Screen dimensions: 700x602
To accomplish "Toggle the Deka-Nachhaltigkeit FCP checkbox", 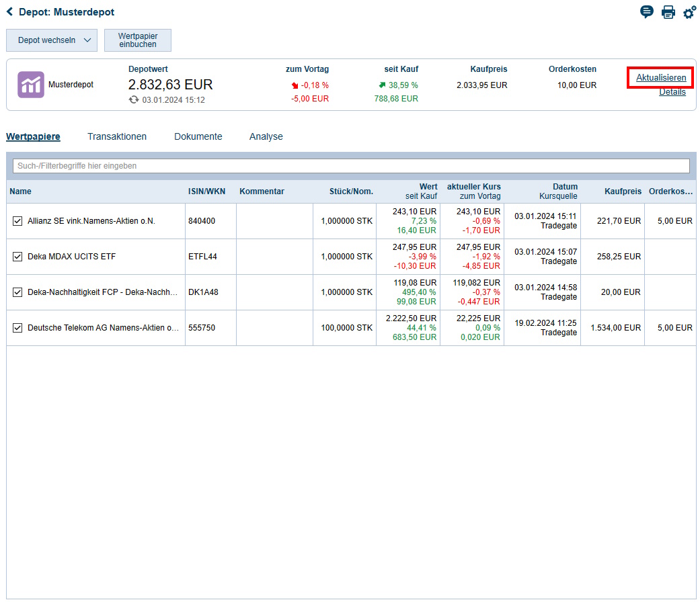I will tap(17, 292).
